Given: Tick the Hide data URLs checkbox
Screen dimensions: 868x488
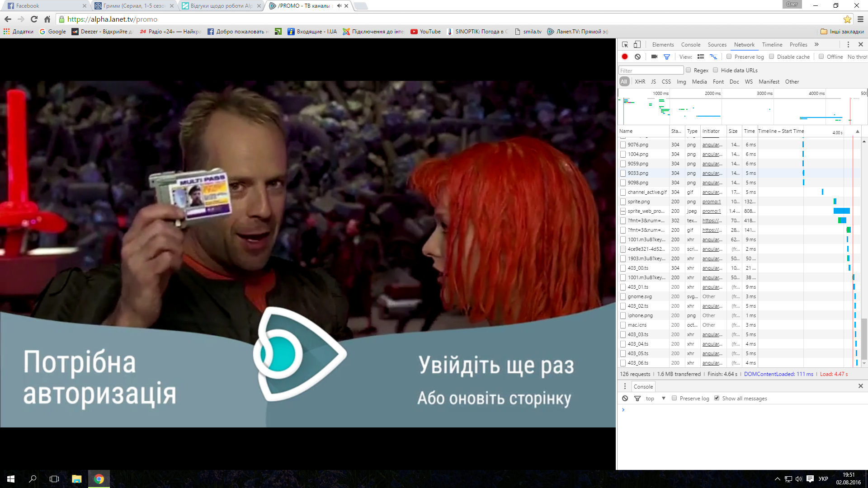Looking at the screenshot, I should [x=716, y=70].
